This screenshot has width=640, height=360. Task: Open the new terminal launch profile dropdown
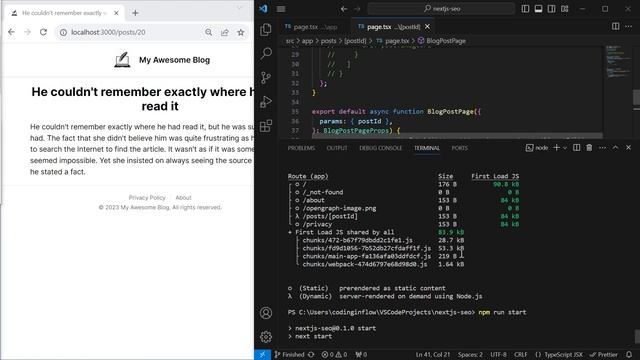tap(565, 148)
